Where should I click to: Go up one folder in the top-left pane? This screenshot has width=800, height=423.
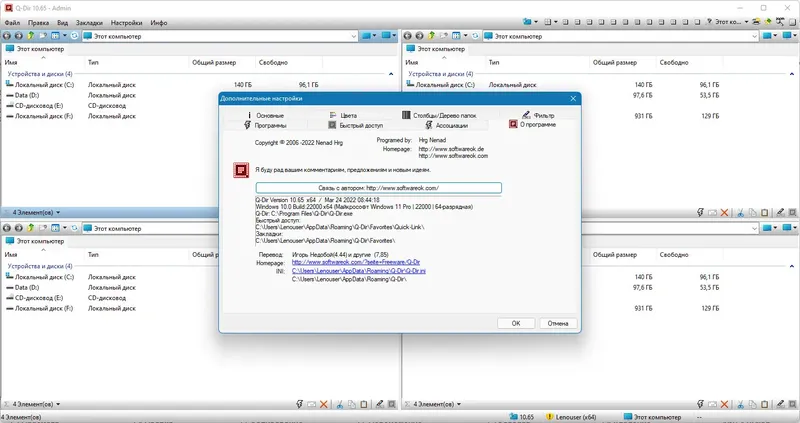(x=31, y=36)
